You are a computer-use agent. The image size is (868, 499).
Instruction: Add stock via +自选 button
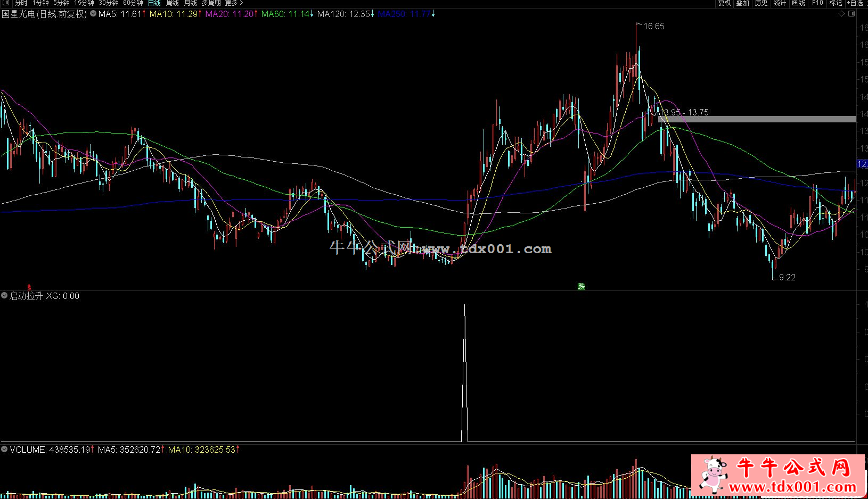click(x=855, y=3)
